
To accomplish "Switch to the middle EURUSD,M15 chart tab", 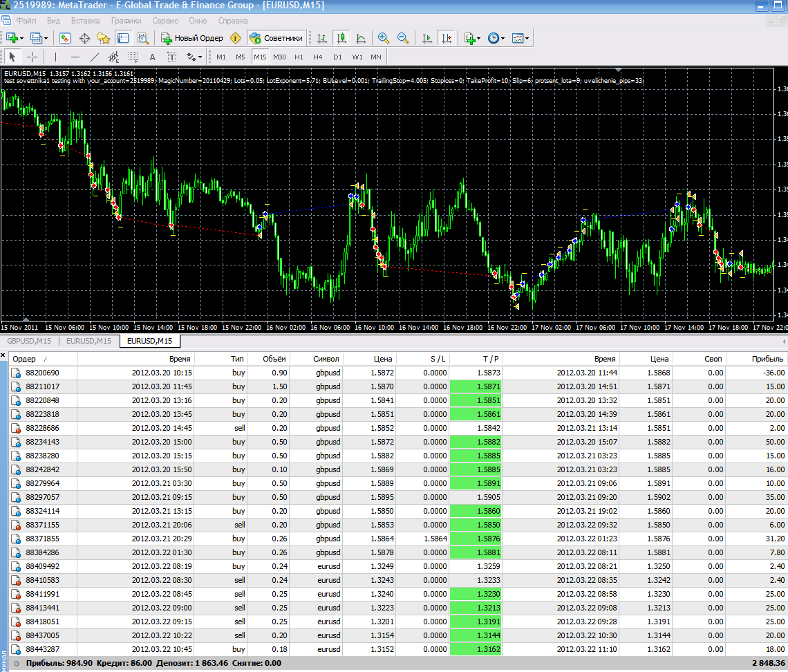I will (89, 341).
